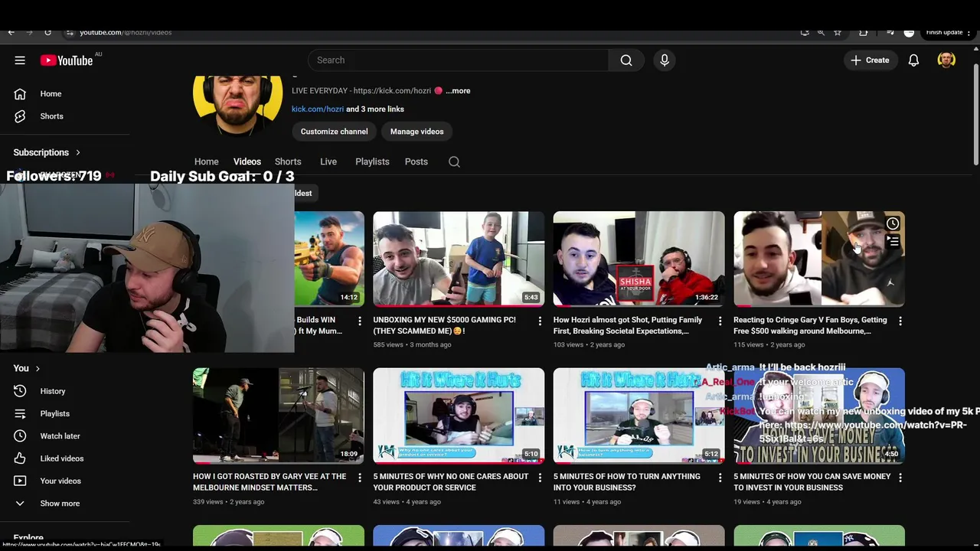Image resolution: width=980 pixels, height=551 pixels.
Task: Reload the page with browser refresh icon
Action: (x=47, y=32)
